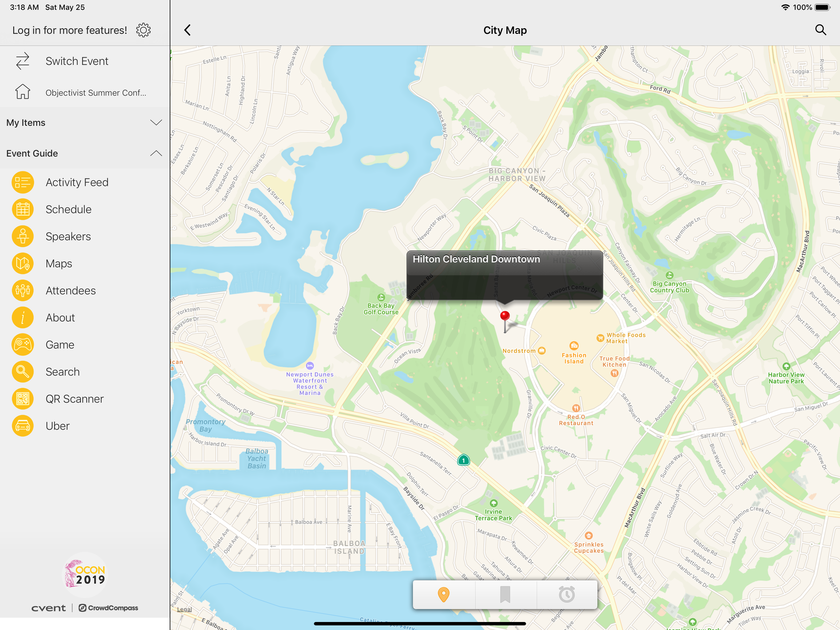Select the QR Scanner menu label
840x630 pixels.
74,399
